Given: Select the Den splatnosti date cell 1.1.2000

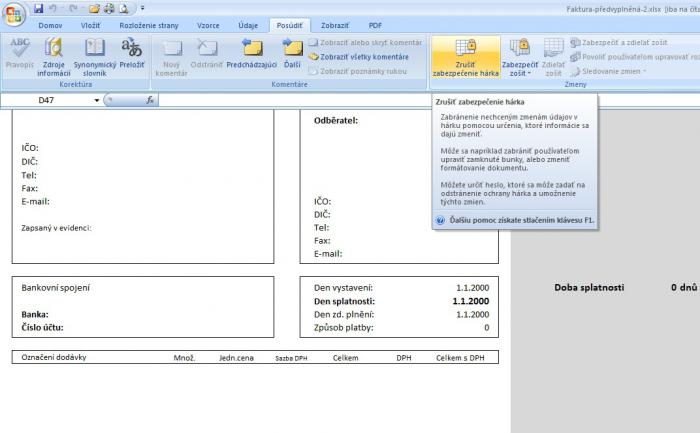Looking at the screenshot, I should (470, 301).
